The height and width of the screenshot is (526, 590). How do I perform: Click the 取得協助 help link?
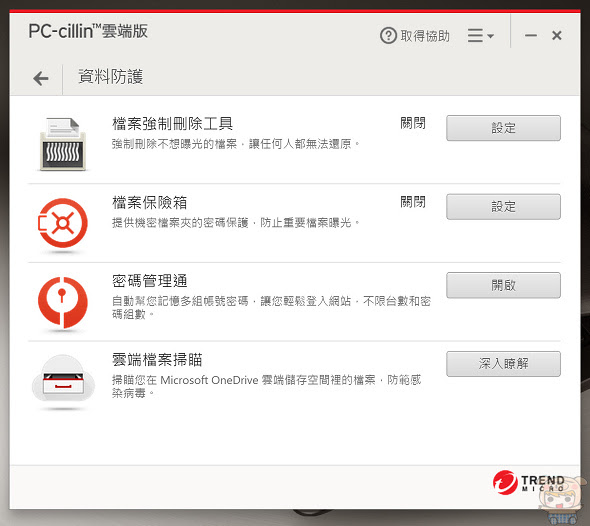click(x=425, y=36)
